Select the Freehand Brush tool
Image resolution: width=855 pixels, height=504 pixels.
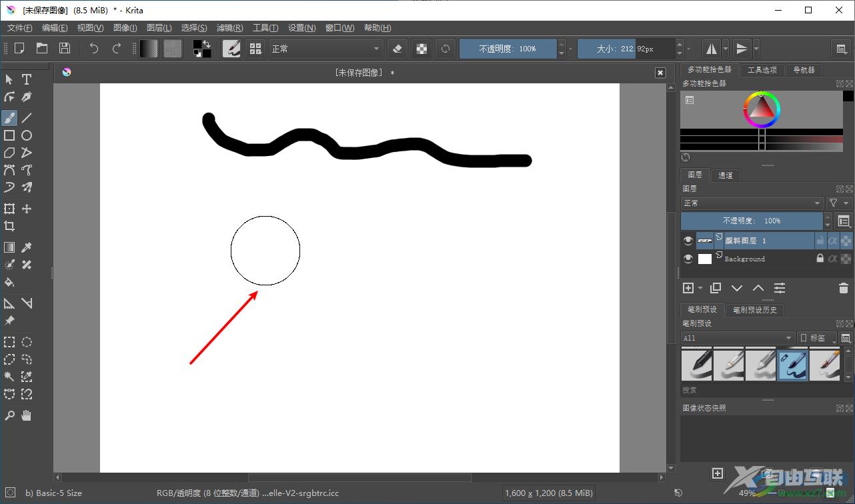[9, 118]
